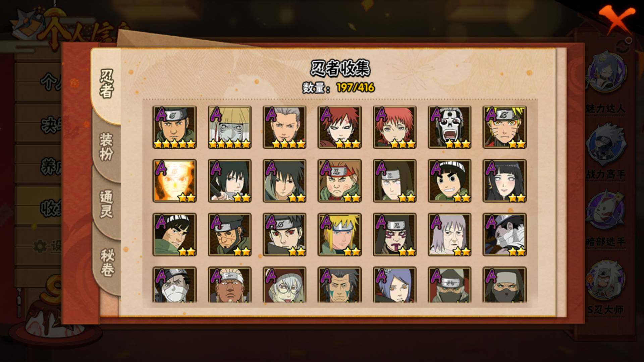The width and height of the screenshot is (644, 362).
Task: Pick the masked Hidan skull-face ninja
Action: (x=449, y=127)
